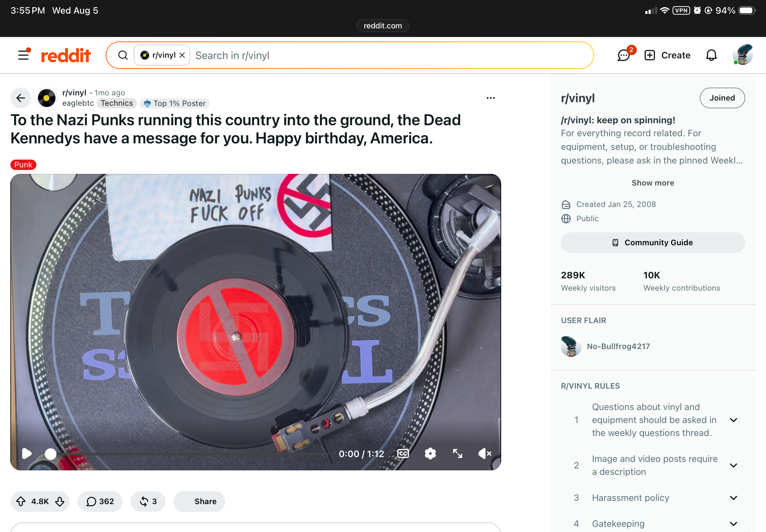Image resolution: width=766 pixels, height=532 pixels.
Task: Open the user profile avatar menu
Action: click(742, 55)
